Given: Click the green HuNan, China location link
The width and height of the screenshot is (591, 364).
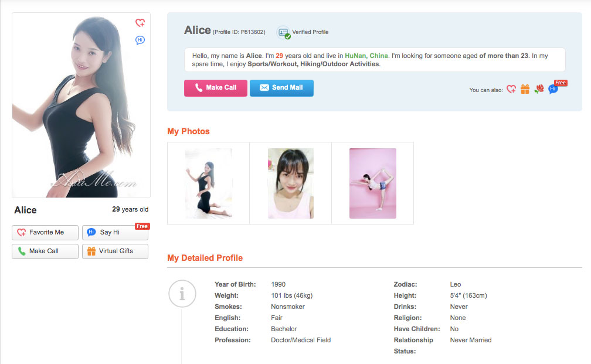Looking at the screenshot, I should pos(366,56).
